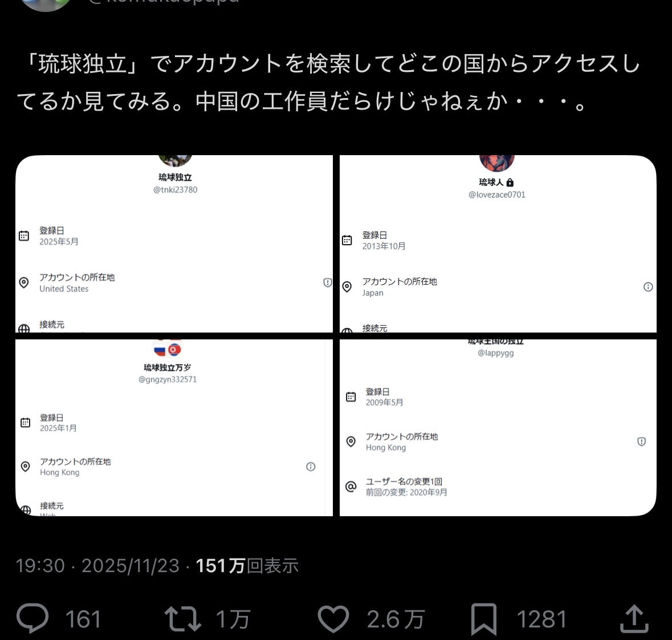672x640 pixels.
Task: Click info icon beside Japan location
Action: pyautogui.click(x=648, y=287)
